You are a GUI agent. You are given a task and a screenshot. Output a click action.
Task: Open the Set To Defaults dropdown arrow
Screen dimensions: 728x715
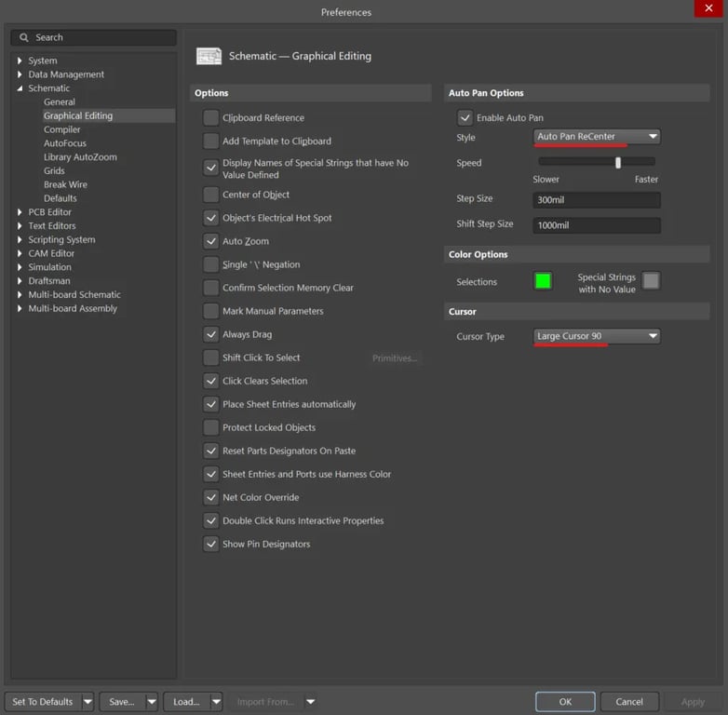point(88,702)
